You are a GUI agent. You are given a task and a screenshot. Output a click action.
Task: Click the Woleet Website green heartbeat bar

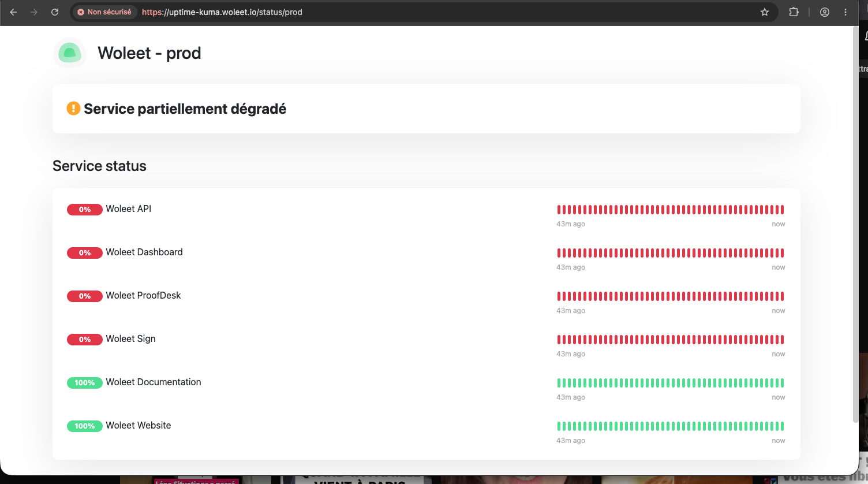(671, 426)
